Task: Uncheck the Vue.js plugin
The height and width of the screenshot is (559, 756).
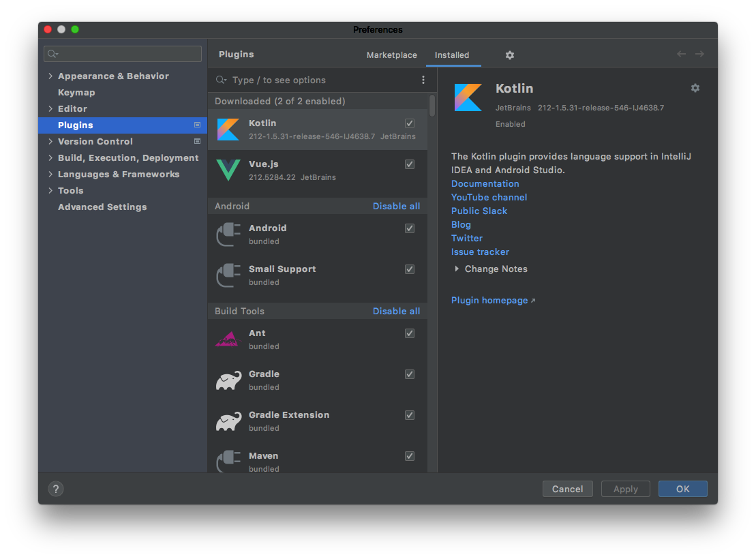Action: tap(409, 164)
